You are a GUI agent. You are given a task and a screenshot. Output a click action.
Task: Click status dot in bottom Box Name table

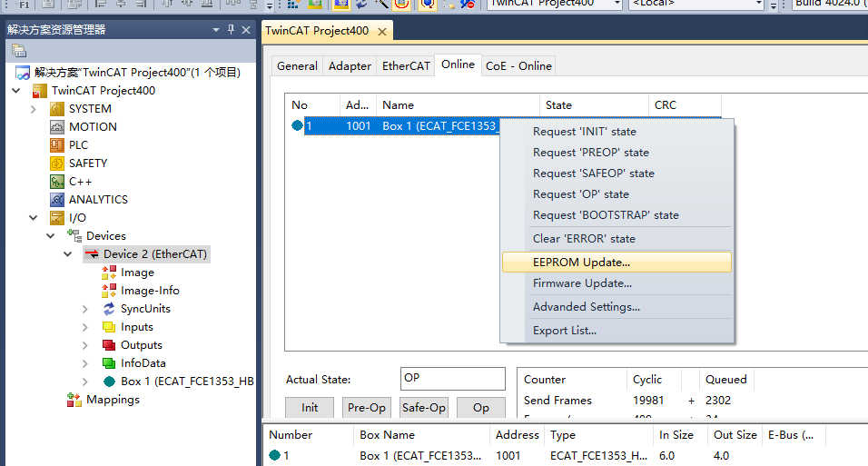[x=274, y=455]
